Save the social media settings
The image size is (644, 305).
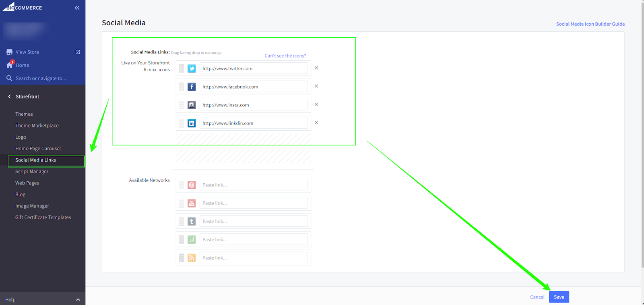[x=559, y=297]
